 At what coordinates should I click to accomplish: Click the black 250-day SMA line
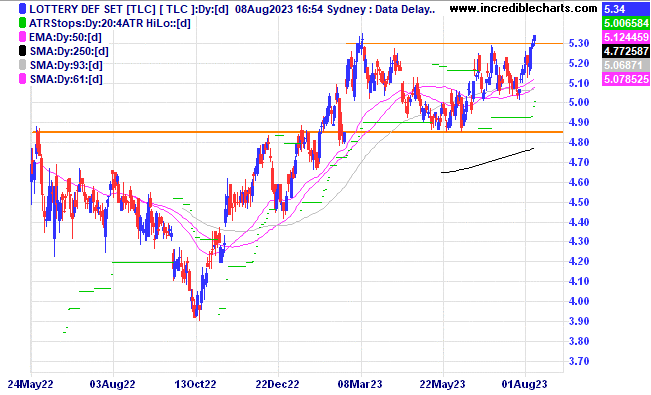[488, 161]
